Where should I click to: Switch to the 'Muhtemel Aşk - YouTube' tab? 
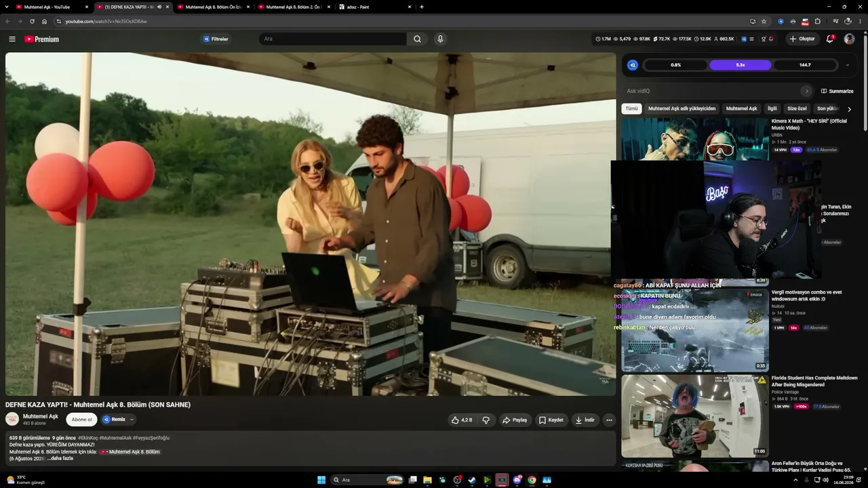(x=53, y=7)
